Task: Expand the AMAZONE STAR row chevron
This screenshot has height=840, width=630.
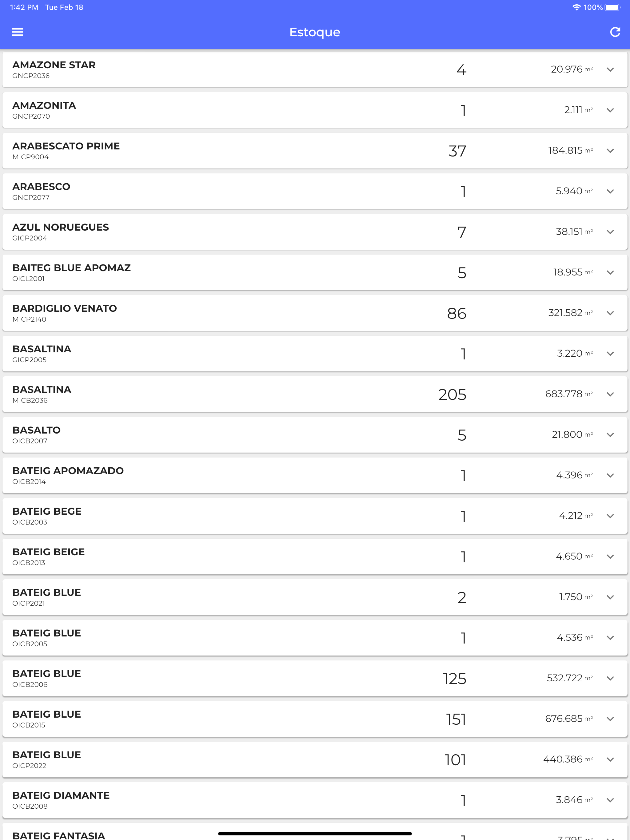Action: point(610,70)
